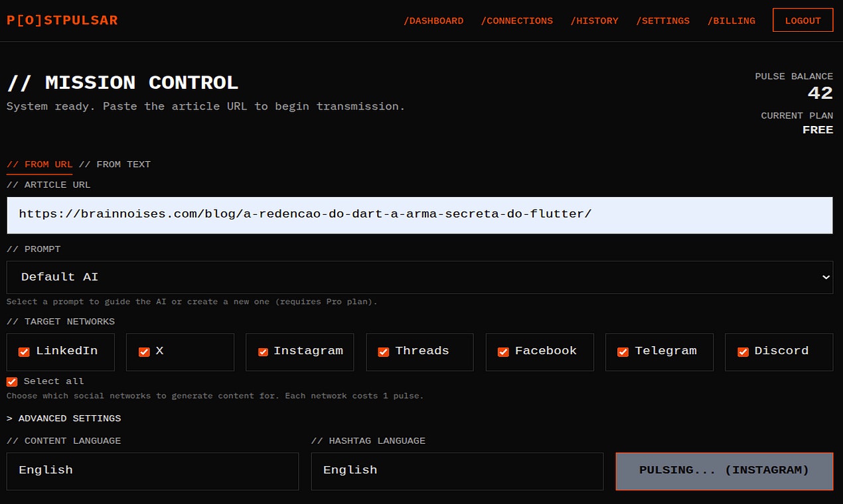This screenshot has height=504, width=843.
Task: Toggle the Telegram checkbox
Action: pyautogui.click(x=623, y=351)
